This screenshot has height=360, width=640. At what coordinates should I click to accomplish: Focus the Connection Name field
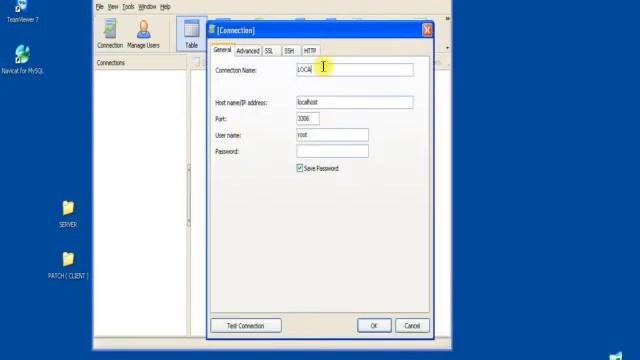click(355, 70)
